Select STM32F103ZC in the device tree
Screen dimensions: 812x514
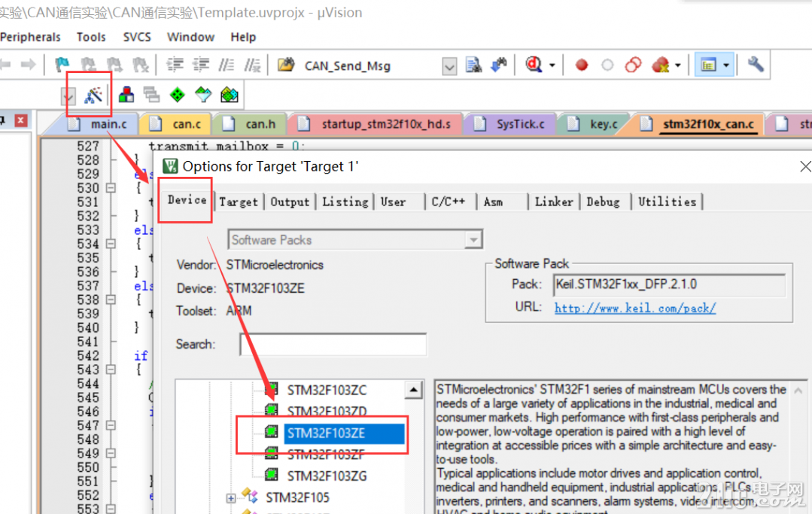[327, 390]
